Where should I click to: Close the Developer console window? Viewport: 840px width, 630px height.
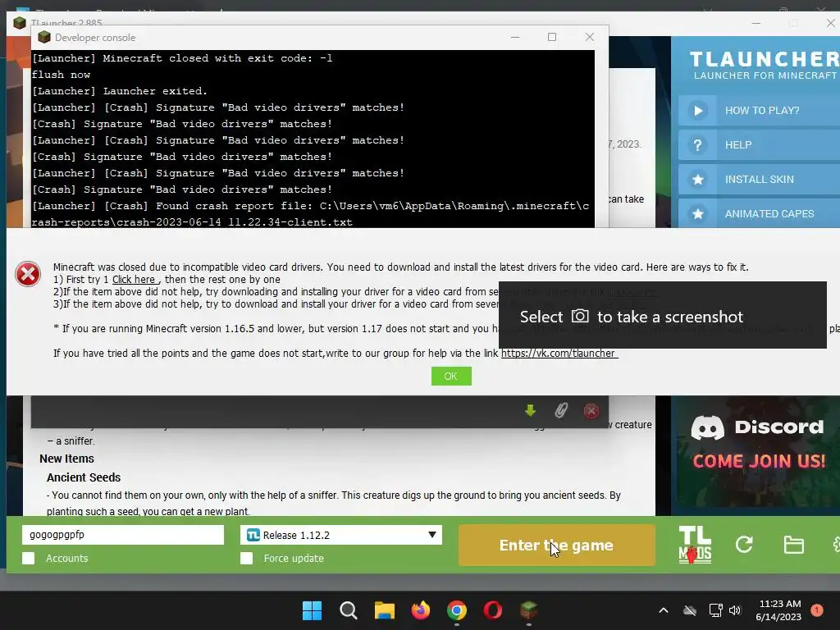[x=589, y=37]
